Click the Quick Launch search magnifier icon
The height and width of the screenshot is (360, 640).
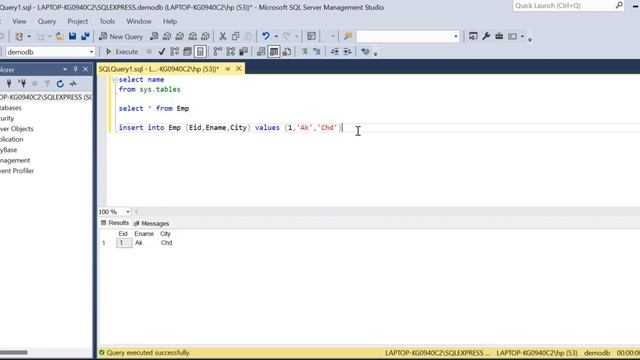[619, 5]
